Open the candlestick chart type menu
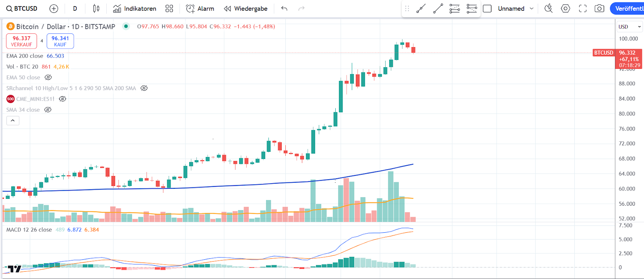The image size is (644, 279). (x=96, y=8)
